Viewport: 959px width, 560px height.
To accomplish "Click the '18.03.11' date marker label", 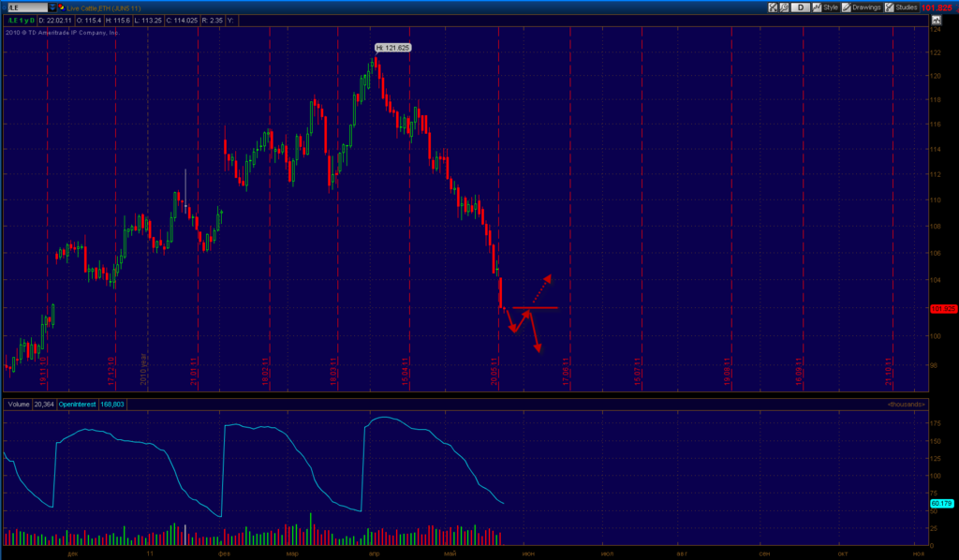I will pyautogui.click(x=333, y=372).
